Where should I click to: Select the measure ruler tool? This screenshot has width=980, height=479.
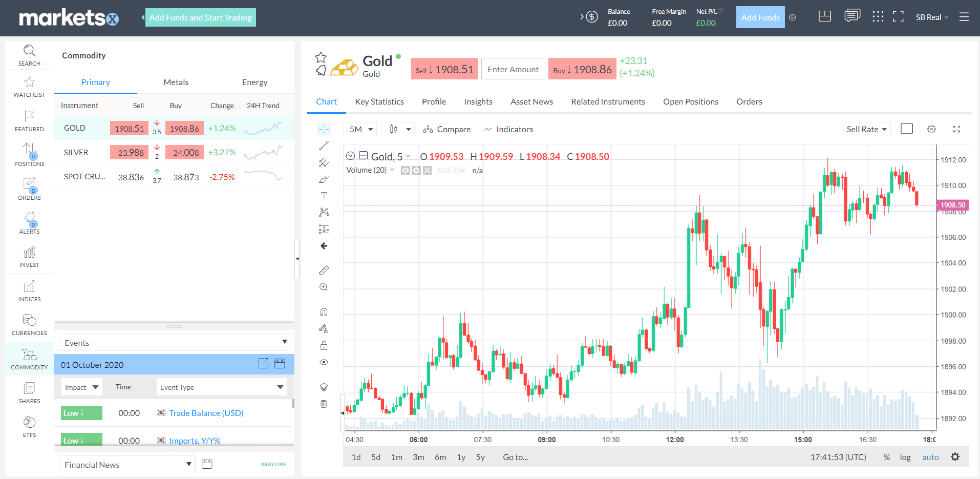coord(324,270)
